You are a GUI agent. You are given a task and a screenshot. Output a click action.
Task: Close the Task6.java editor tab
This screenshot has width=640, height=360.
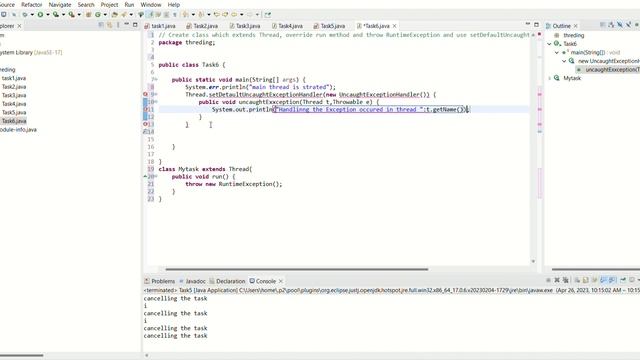[394, 26]
